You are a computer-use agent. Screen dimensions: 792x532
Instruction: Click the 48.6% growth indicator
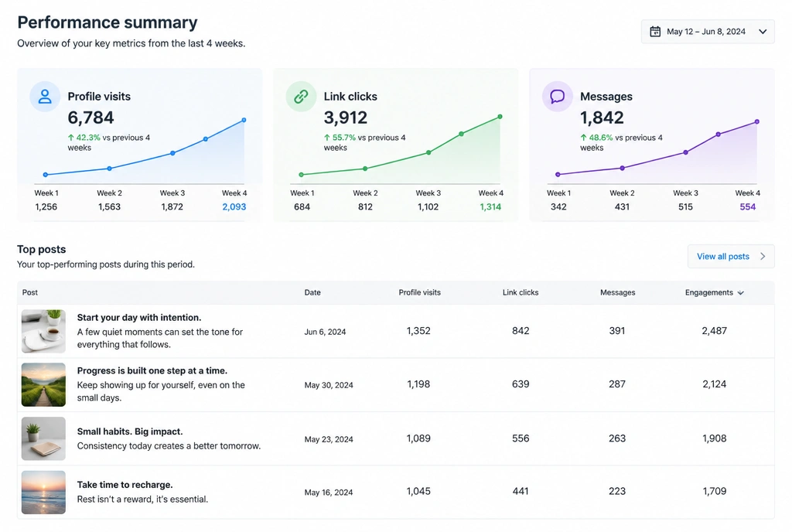596,138
